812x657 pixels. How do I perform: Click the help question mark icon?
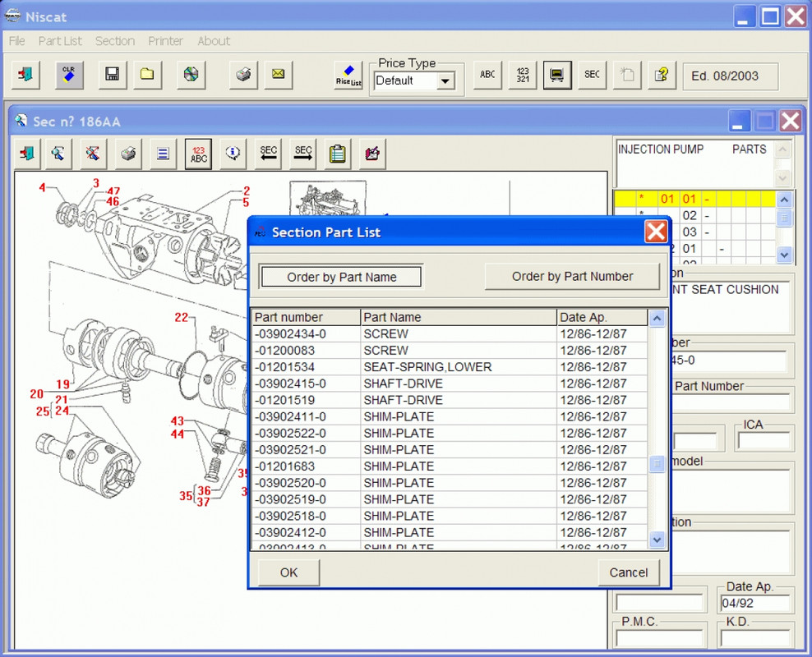662,75
